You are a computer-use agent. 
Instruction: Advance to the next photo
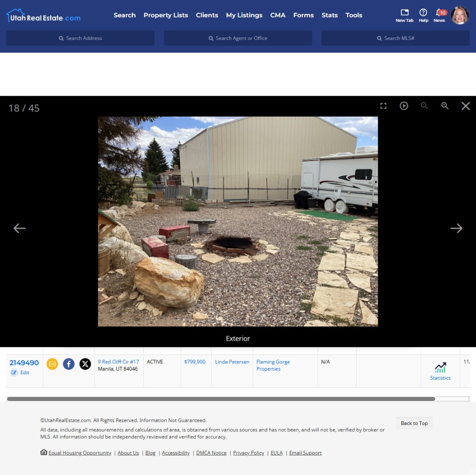457,228
